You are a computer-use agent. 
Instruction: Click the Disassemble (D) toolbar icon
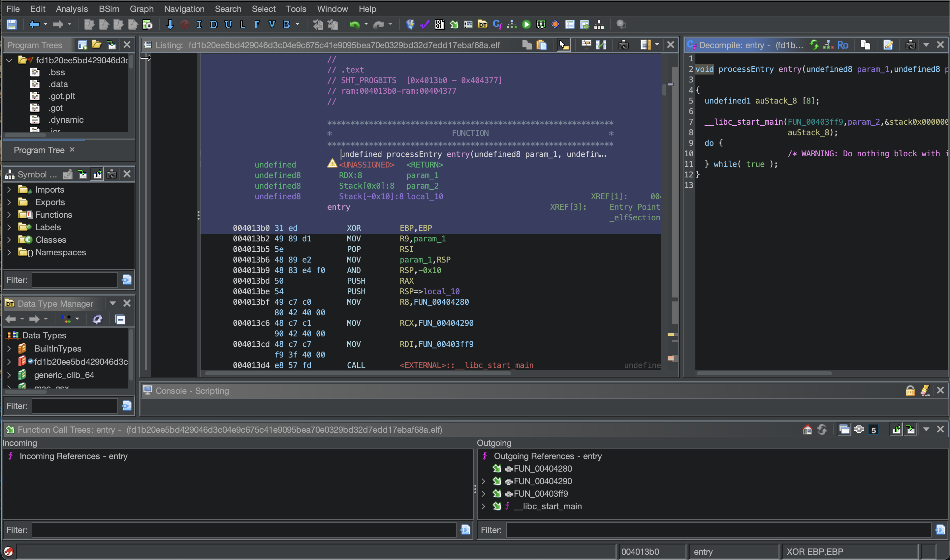click(x=214, y=24)
